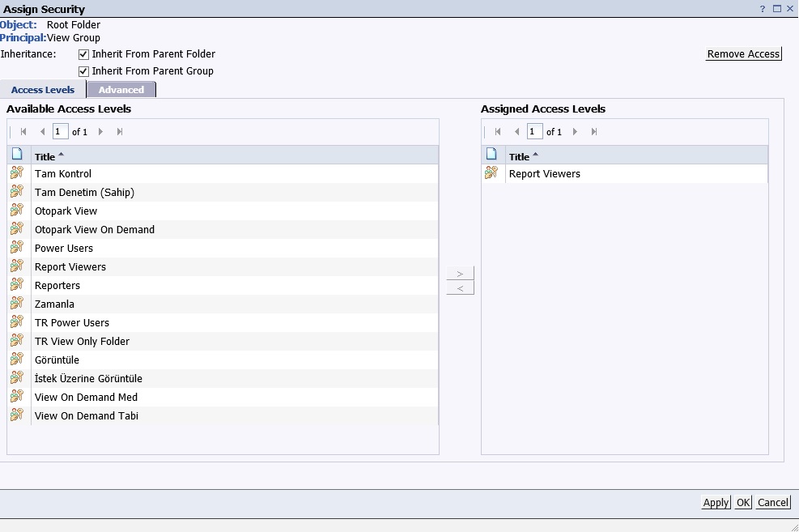The image size is (799, 532).
Task: Toggle Inherit From Parent Group checkbox
Action: pos(83,71)
